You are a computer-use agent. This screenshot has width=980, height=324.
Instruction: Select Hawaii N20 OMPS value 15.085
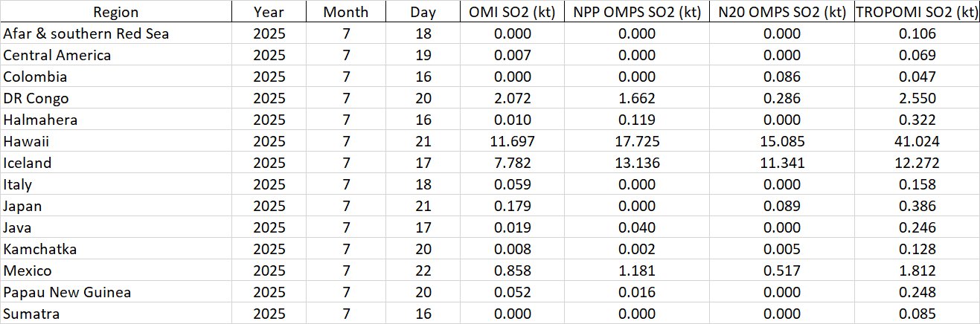tap(780, 141)
